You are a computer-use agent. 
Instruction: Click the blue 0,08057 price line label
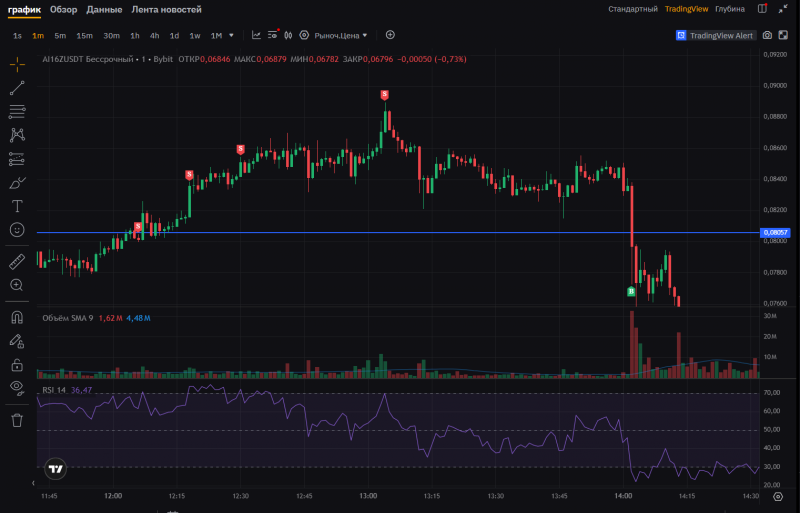(x=774, y=232)
